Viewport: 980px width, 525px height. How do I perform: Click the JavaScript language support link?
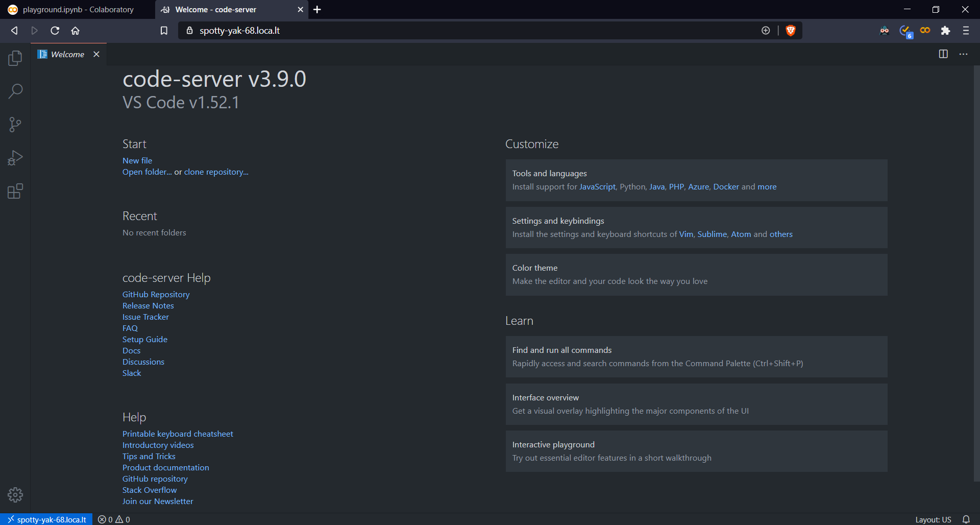point(597,186)
